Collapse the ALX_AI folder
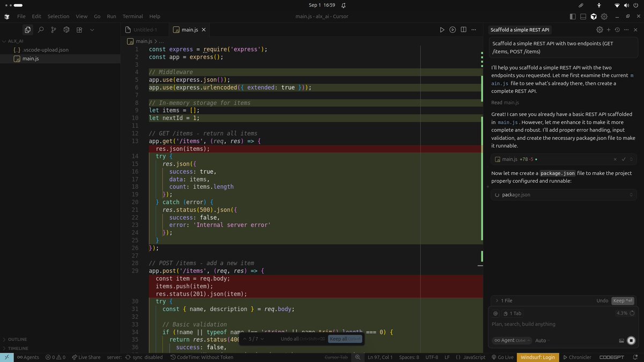This screenshot has width=644, height=362. (14, 41)
